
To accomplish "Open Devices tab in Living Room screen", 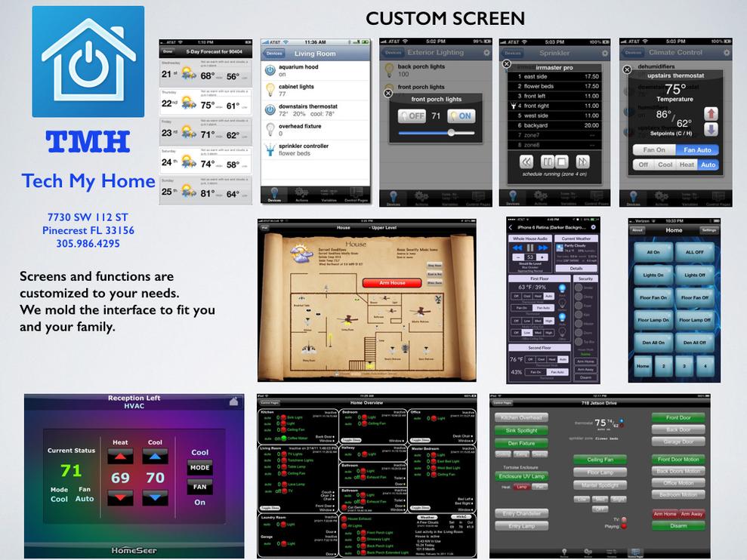I will pos(274,194).
